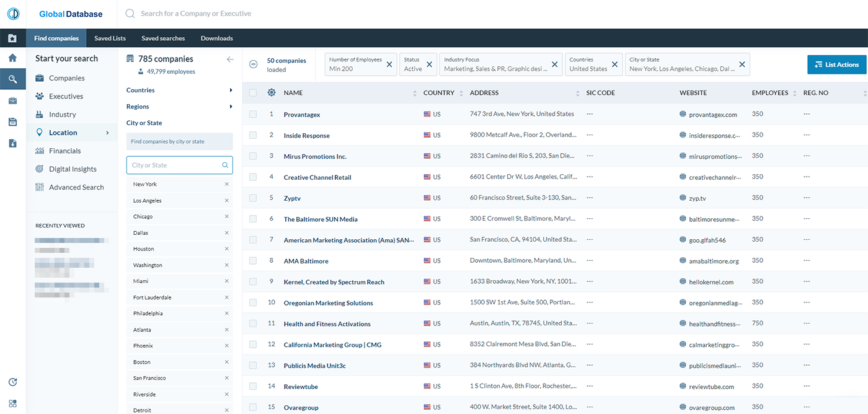Expand the Location menu chevron

107,133
